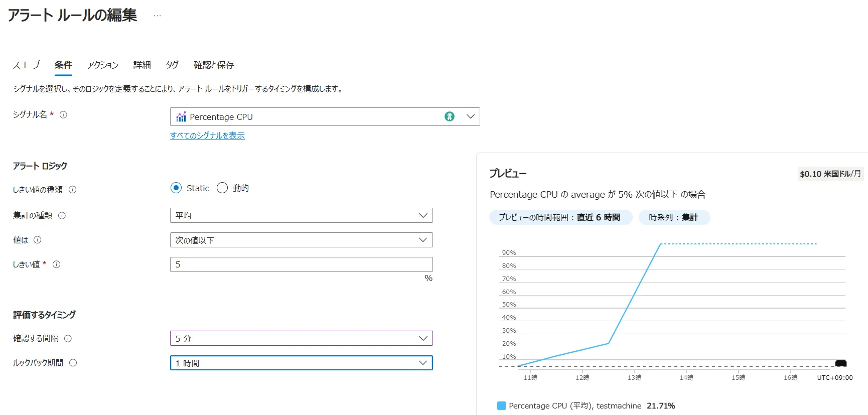Select the Static threshold radio button
The height and width of the screenshot is (415, 868).
[x=176, y=188]
